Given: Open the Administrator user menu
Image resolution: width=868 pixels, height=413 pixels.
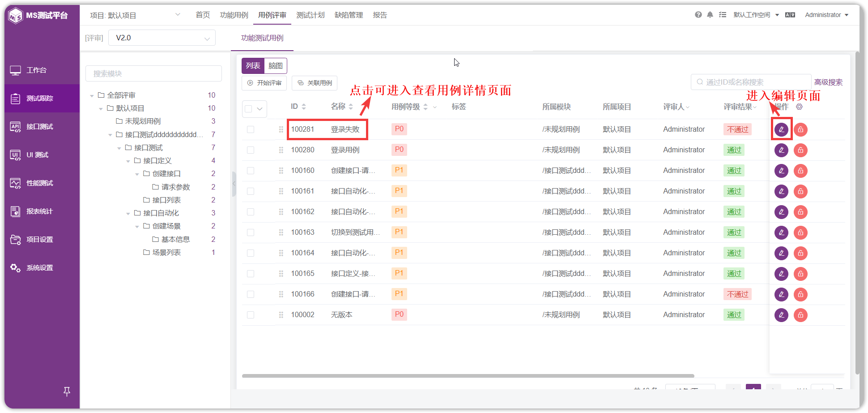Looking at the screenshot, I should coord(827,15).
